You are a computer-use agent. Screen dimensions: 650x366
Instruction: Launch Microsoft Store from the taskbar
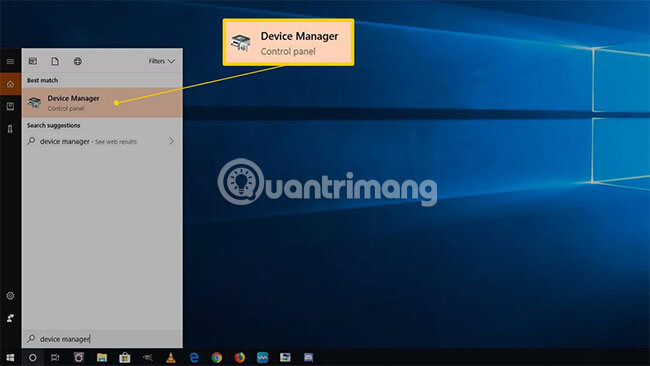tap(125, 357)
